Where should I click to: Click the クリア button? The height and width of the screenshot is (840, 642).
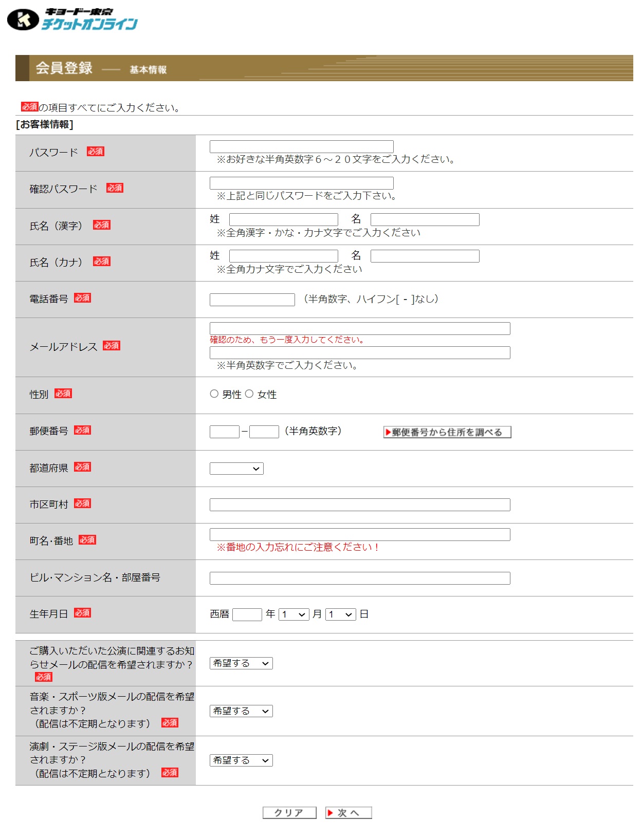(x=289, y=813)
